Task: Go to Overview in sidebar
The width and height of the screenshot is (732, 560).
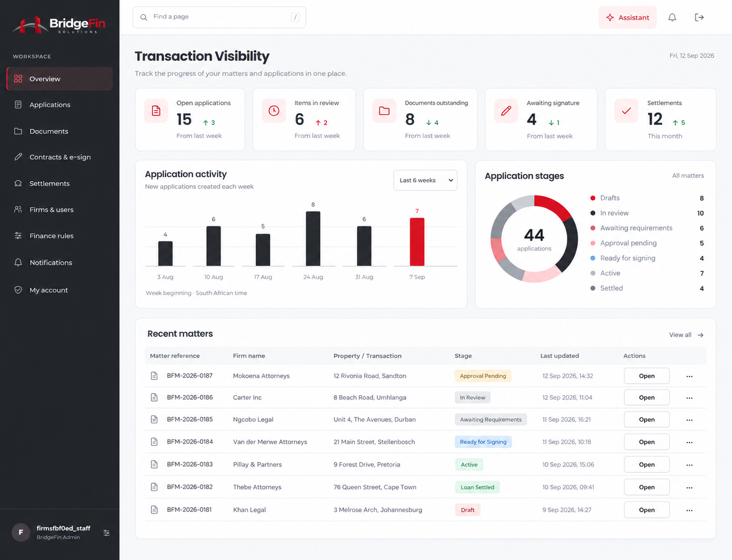Action: point(60,79)
